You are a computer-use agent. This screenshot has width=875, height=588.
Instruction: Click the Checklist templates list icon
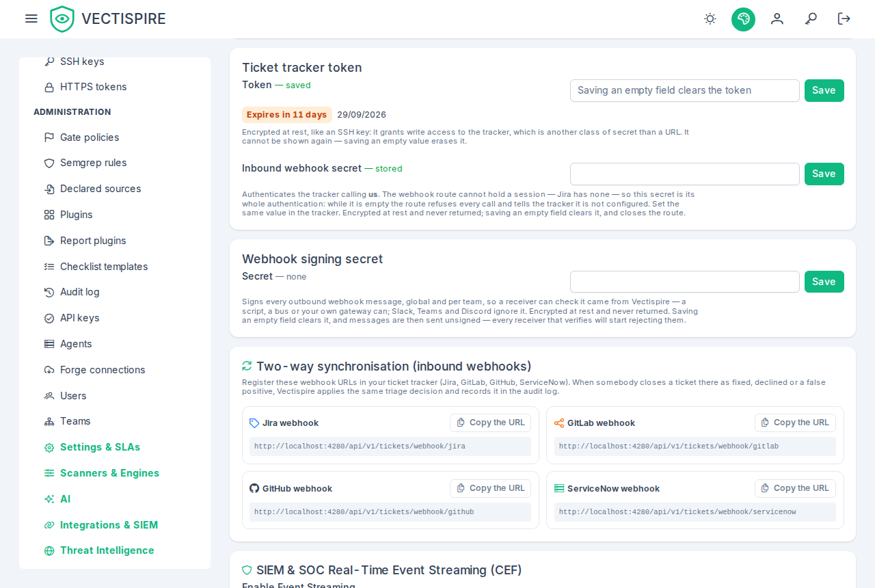(x=49, y=267)
